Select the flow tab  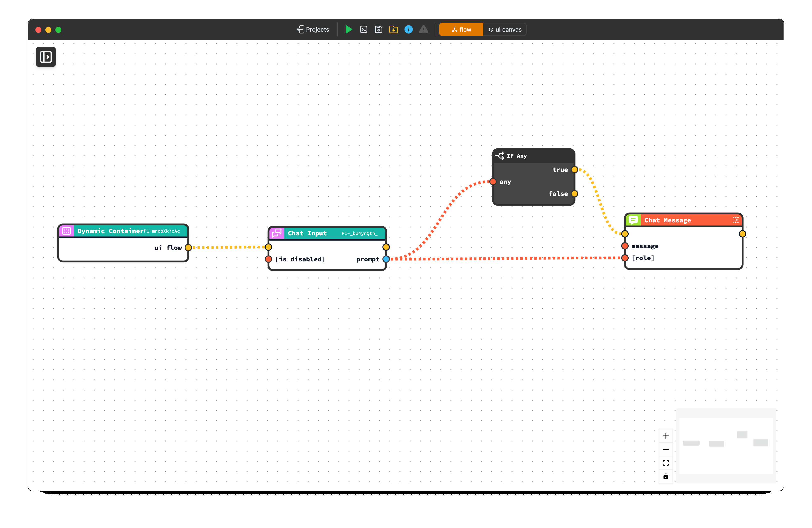click(461, 30)
